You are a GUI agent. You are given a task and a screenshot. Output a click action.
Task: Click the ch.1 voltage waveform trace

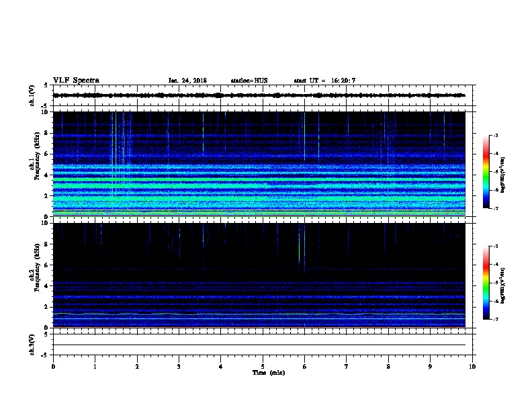click(x=259, y=95)
